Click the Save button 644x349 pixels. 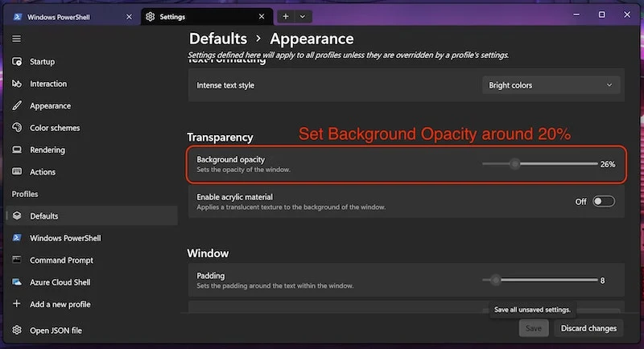click(534, 328)
